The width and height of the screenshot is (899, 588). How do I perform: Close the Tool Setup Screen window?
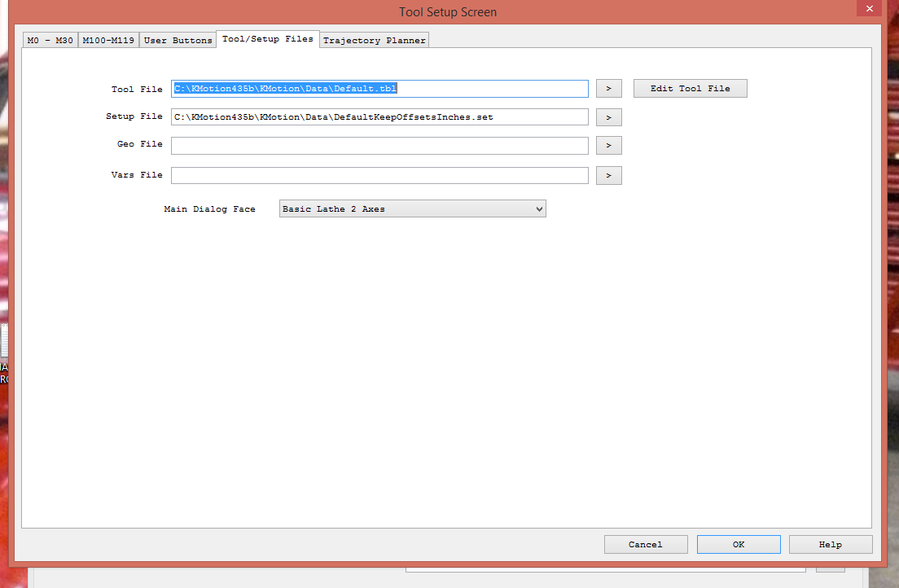pyautogui.click(x=870, y=9)
